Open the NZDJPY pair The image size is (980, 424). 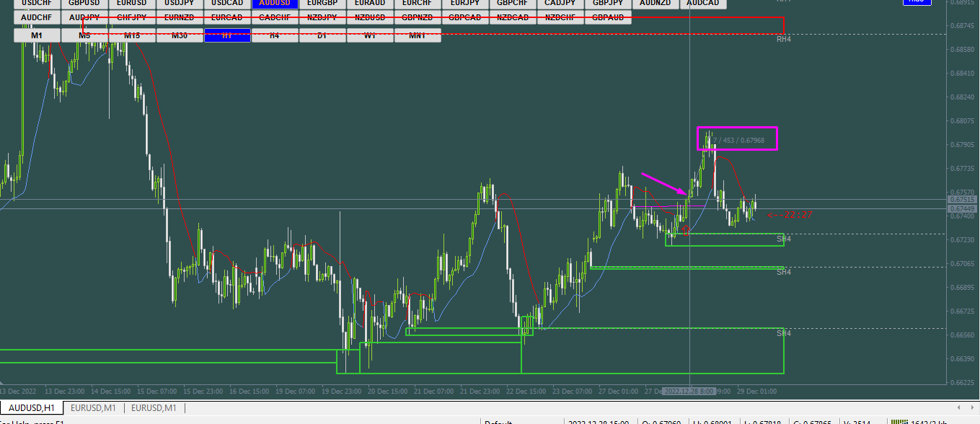click(322, 17)
